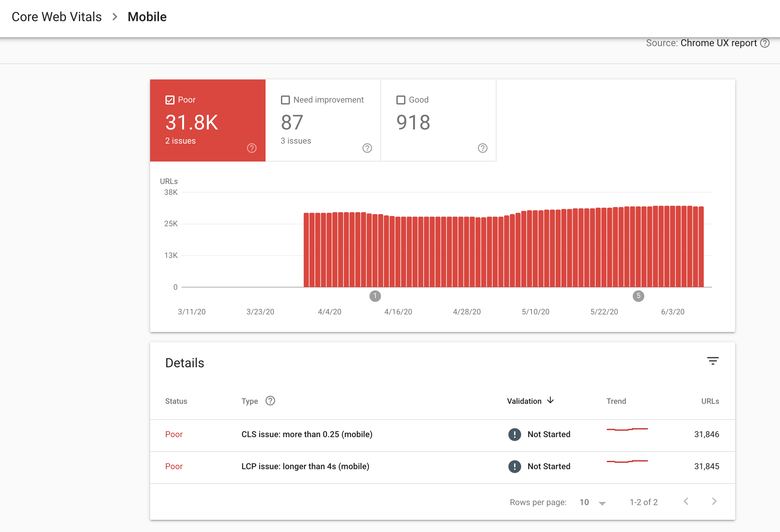Click the Not Started warning icon for LCP

[x=514, y=466]
